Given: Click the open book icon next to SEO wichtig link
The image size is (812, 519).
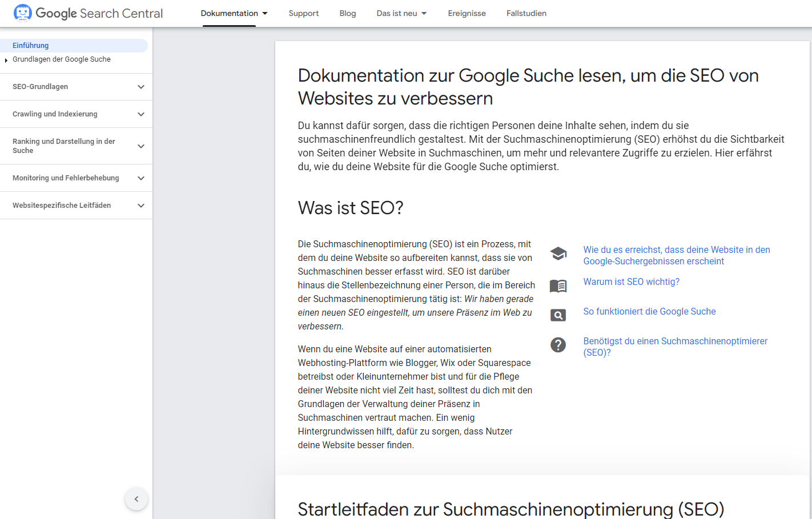Looking at the screenshot, I should [558, 285].
